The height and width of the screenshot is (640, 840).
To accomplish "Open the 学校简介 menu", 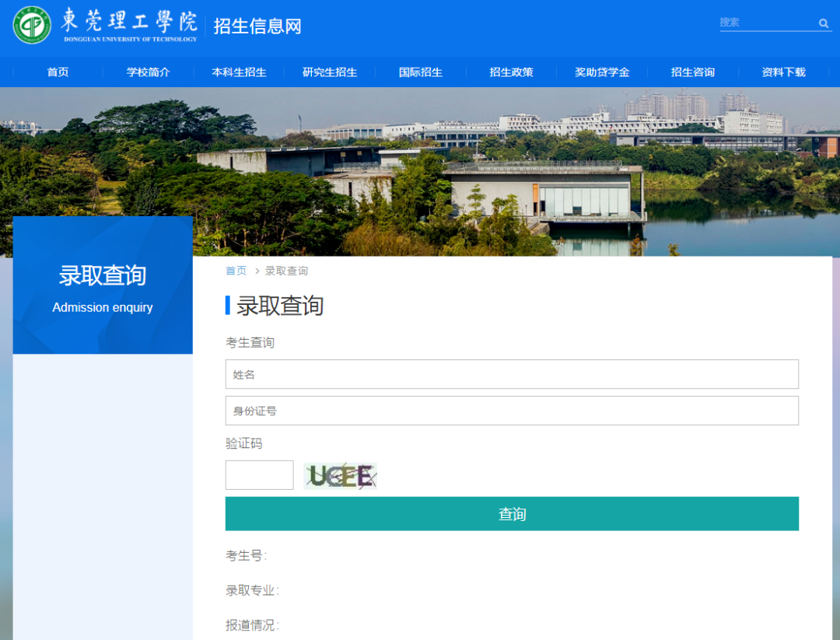I will pos(148,72).
